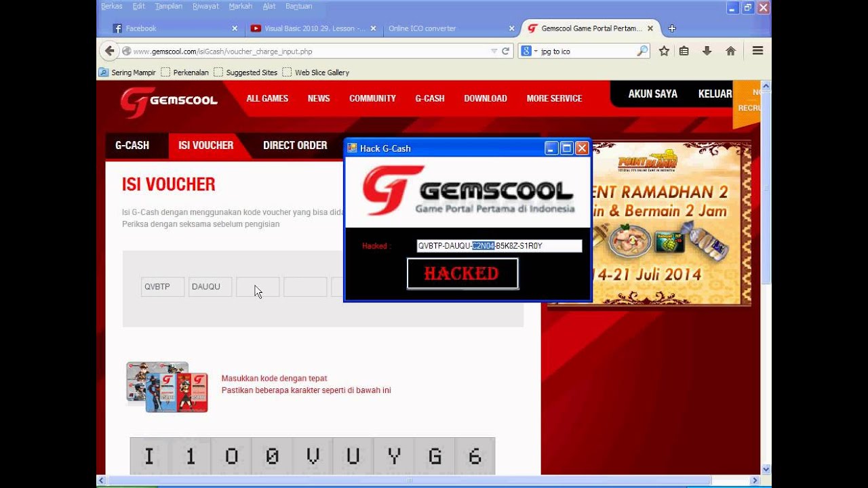Switch to the Visual Basic 2010 tab
Screen dimensions: 868x488
pyautogui.click(x=312, y=28)
